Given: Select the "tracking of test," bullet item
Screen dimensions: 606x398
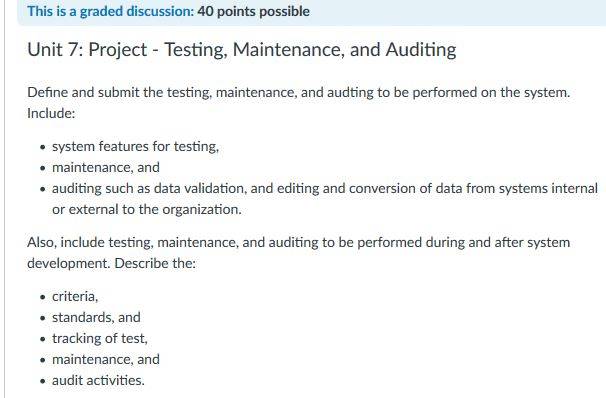Looking at the screenshot, I should [x=100, y=338].
